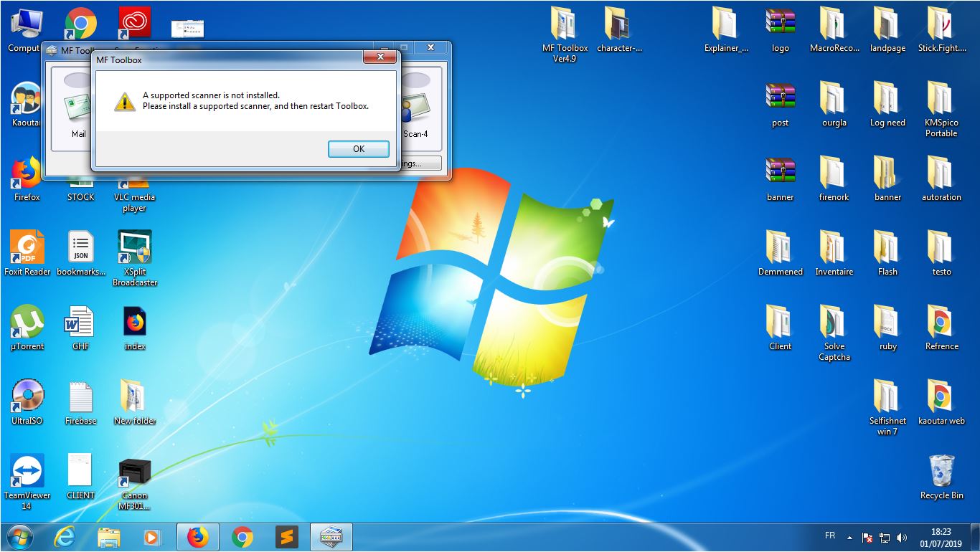
Task: Open Sublime Text from the taskbar
Action: click(x=286, y=537)
